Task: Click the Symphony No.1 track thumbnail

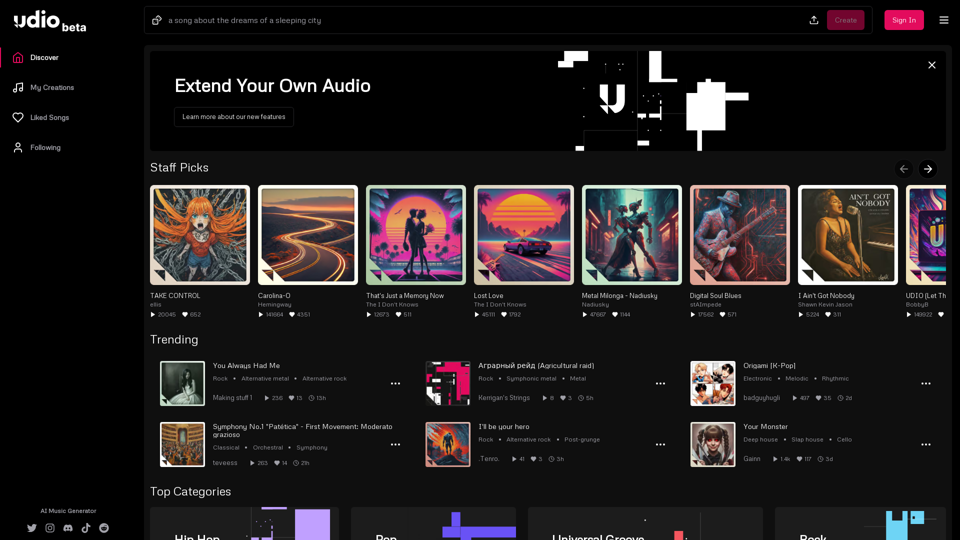Action: [182, 444]
